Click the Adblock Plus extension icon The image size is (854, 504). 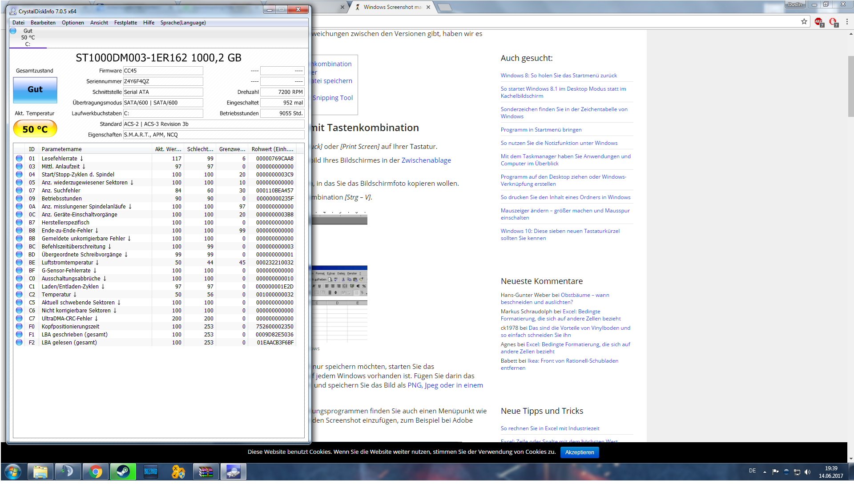(x=818, y=22)
